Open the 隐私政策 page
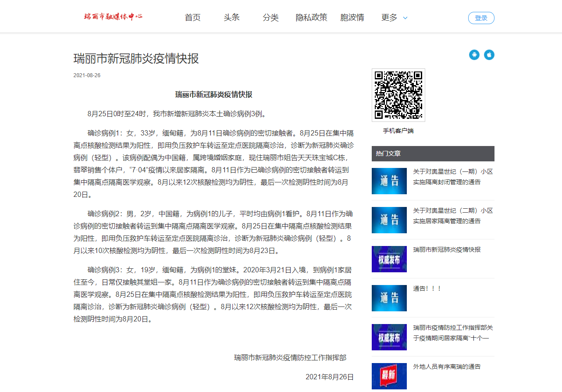The image size is (562, 392). (x=311, y=18)
